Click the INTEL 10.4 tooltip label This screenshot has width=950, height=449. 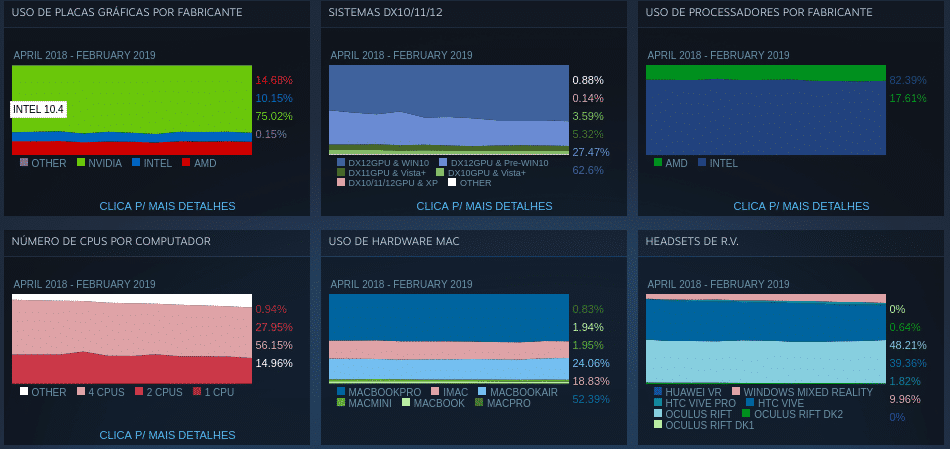coord(38,110)
